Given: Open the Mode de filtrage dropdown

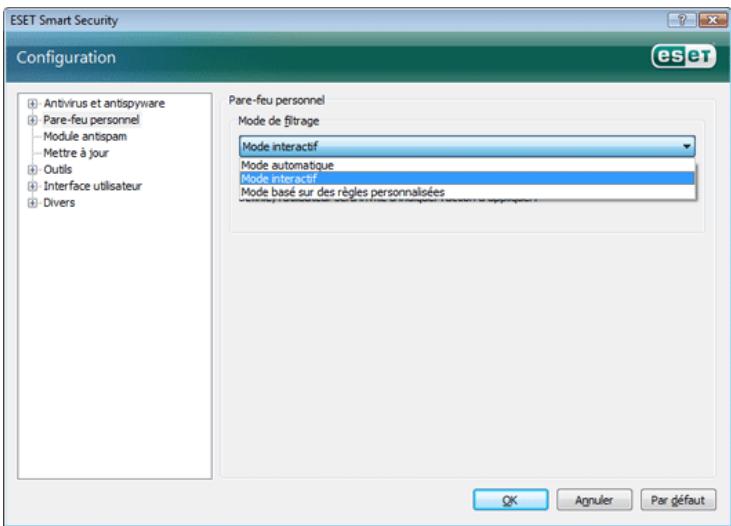Looking at the screenshot, I should click(467, 146).
